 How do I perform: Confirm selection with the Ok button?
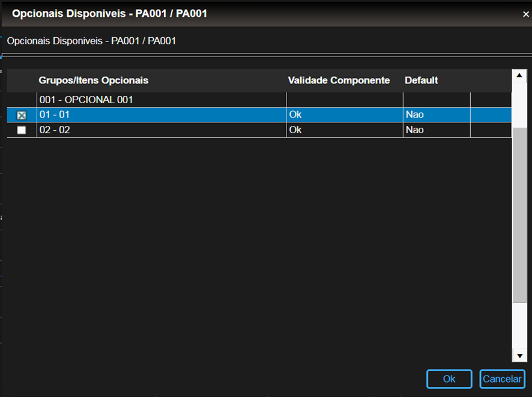pos(449,379)
